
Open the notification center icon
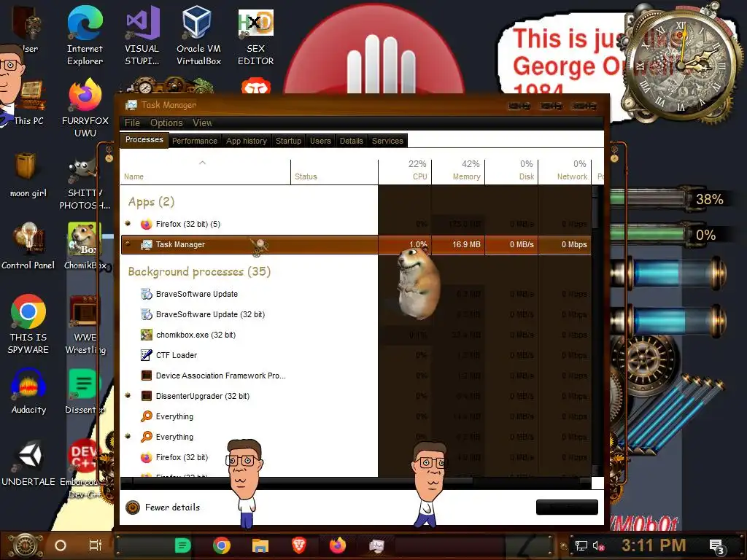click(x=716, y=547)
